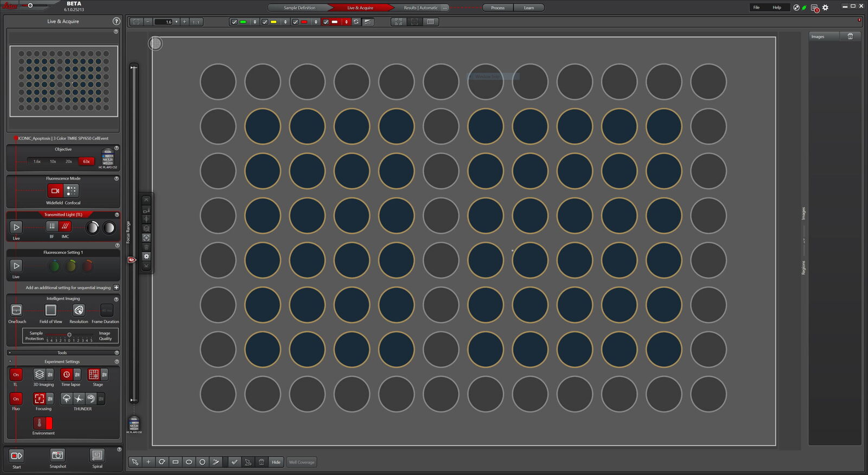Viewport: 868px width, 475px height.
Task: Click Well Coverage button
Action: [x=302, y=462]
